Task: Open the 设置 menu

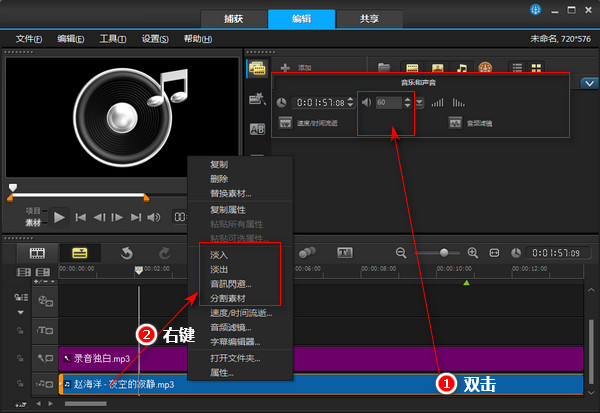Action: [x=155, y=39]
